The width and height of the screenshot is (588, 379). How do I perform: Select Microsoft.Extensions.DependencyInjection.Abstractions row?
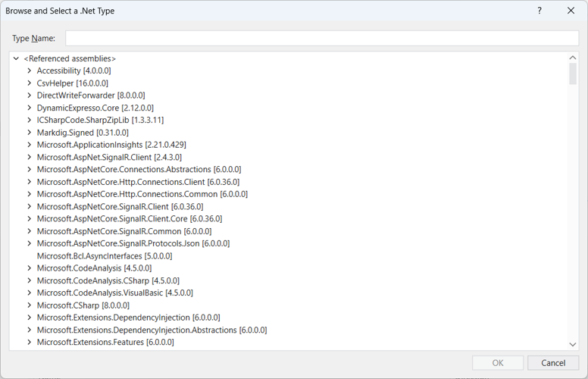click(x=152, y=330)
